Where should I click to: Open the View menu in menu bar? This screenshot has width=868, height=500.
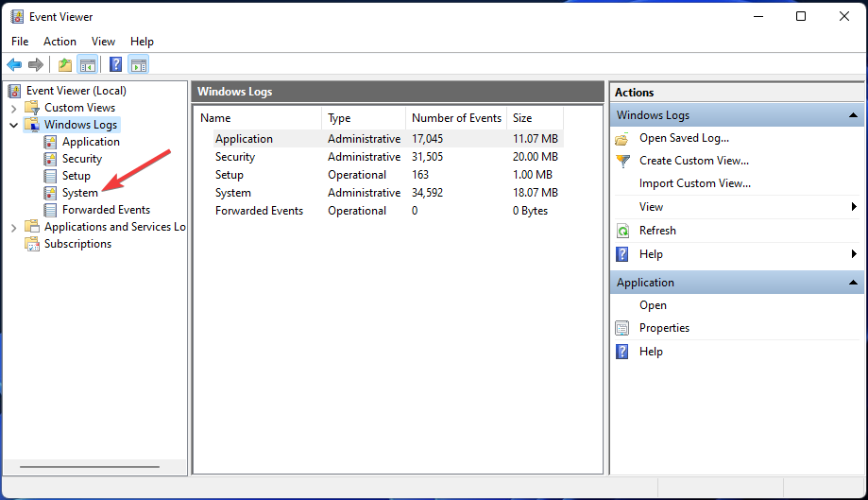[103, 42]
